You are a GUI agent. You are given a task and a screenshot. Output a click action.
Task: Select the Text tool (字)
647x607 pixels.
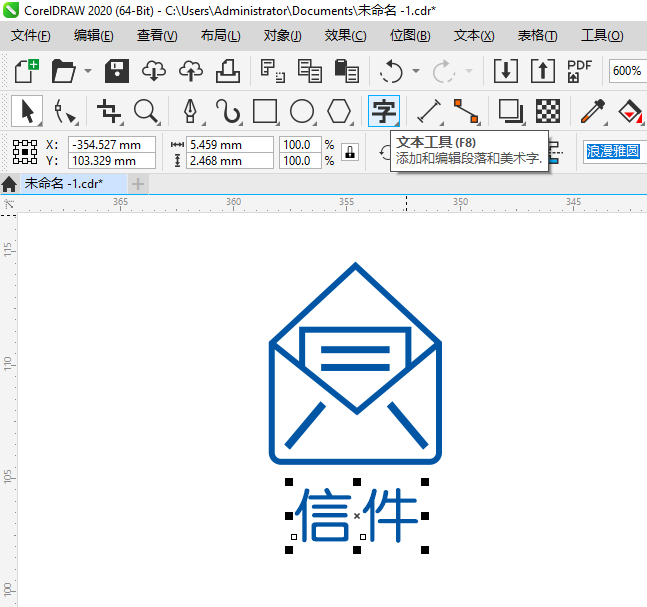[x=384, y=111]
